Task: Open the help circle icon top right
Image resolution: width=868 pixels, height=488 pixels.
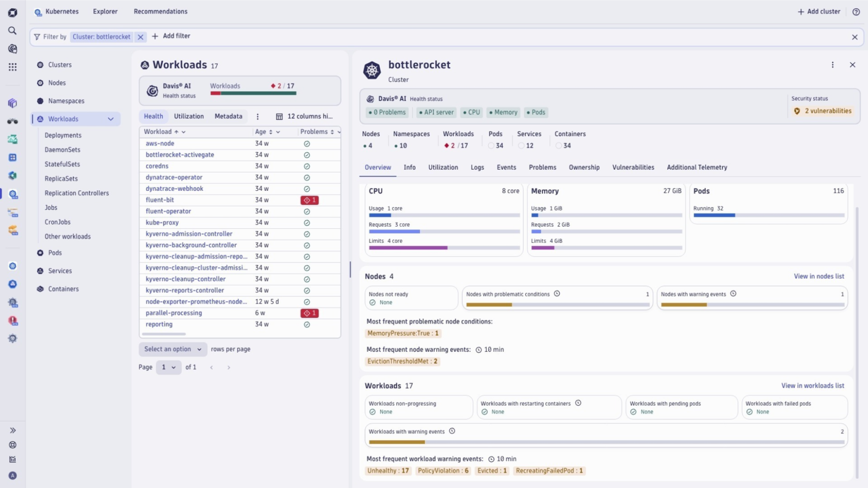Action: pyautogui.click(x=856, y=12)
